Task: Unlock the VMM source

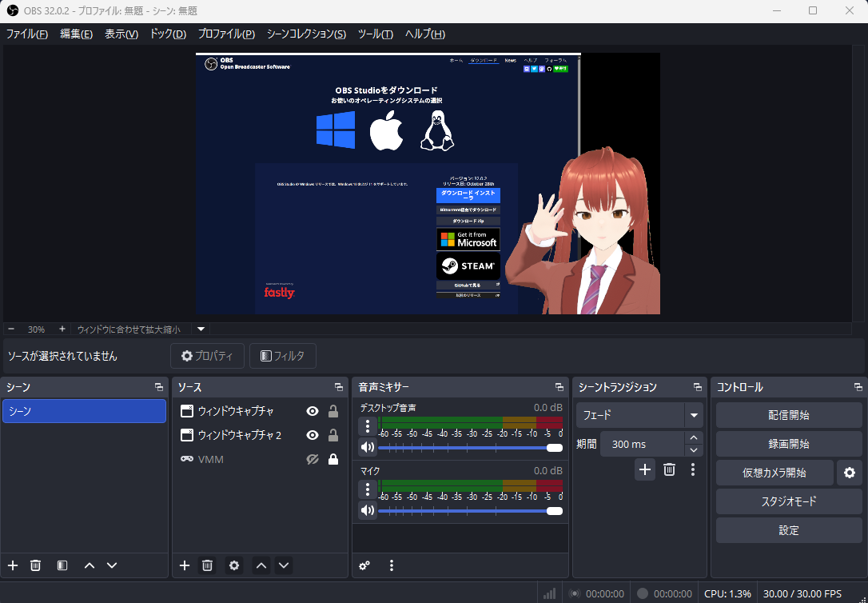Action: [x=333, y=460]
